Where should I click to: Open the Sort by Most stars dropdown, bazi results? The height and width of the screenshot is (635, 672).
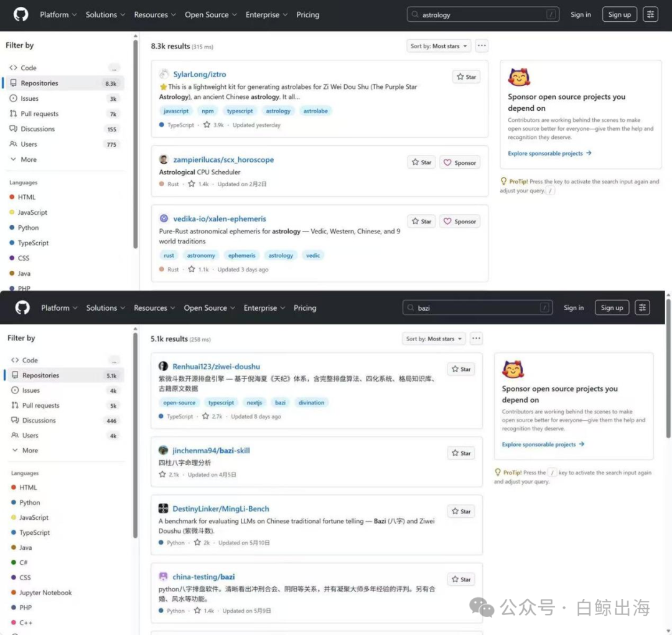tap(434, 338)
